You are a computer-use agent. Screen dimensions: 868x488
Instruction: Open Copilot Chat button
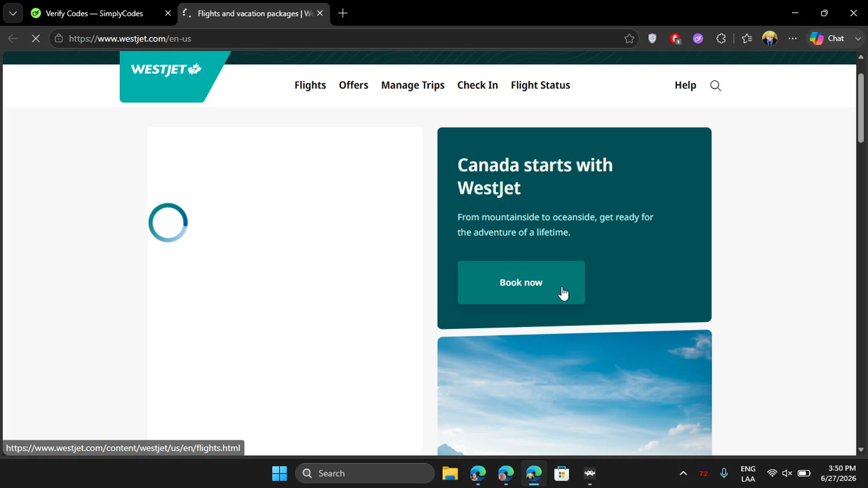(827, 39)
